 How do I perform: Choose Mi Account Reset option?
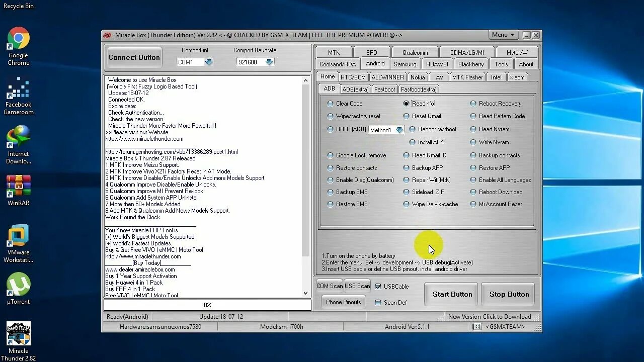point(496,204)
